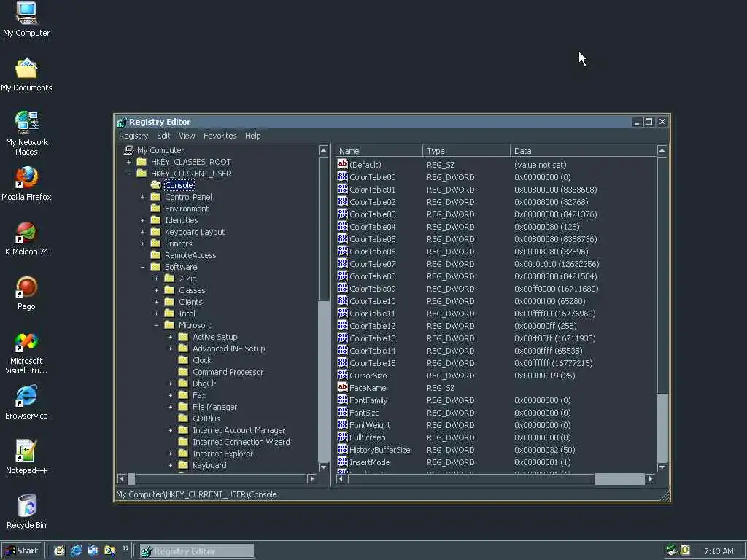This screenshot has width=747, height=560.
Task: Click the (Default) string value icon
Action: coord(343,164)
